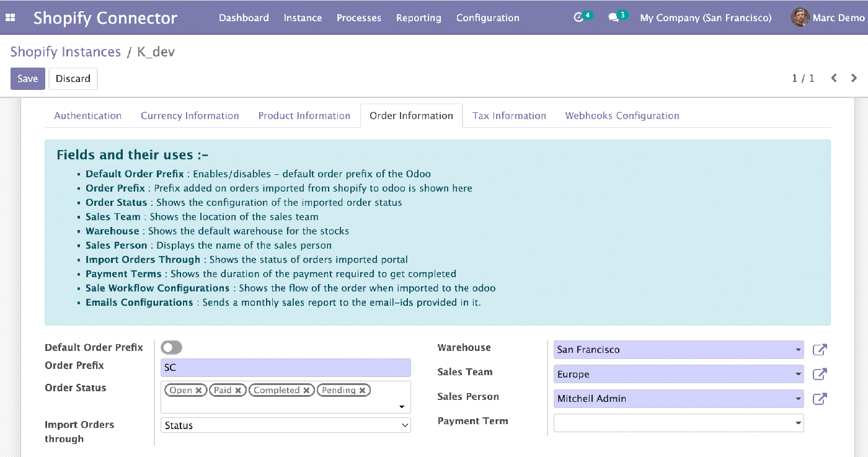The width and height of the screenshot is (868, 457).
Task: Open the Instance menu
Action: click(x=303, y=18)
